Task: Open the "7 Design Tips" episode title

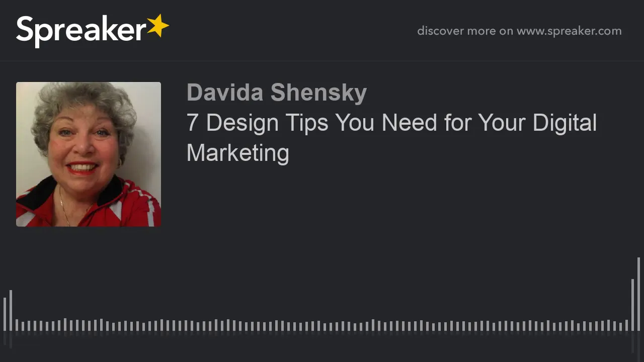Action: point(391,138)
